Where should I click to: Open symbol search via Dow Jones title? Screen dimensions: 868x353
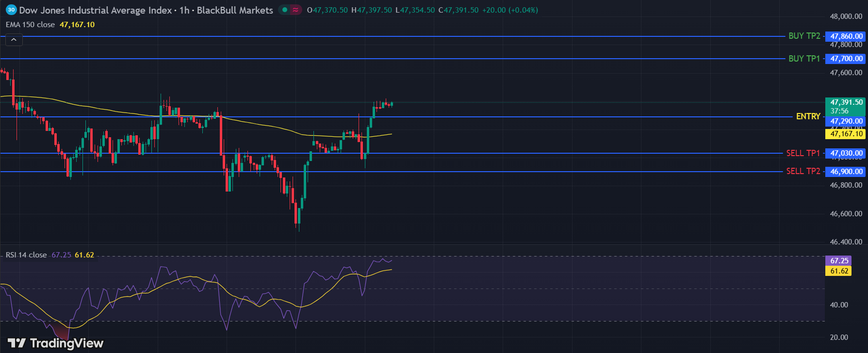(95, 10)
